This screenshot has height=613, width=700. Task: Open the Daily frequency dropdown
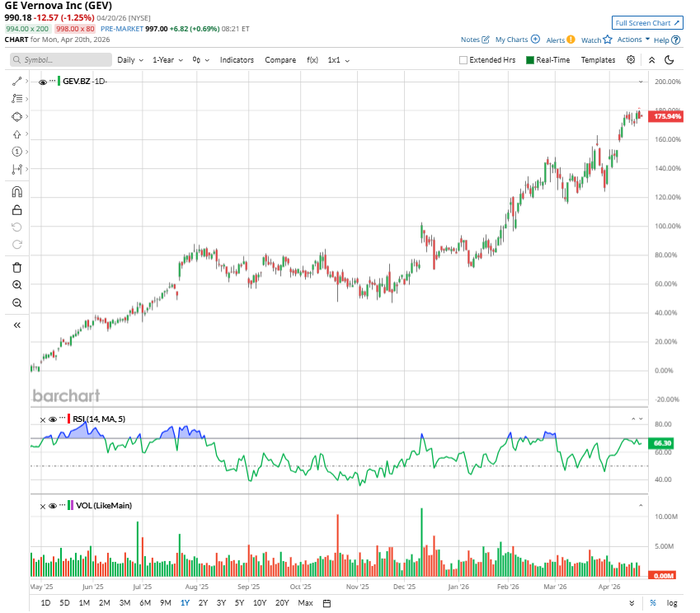point(130,60)
